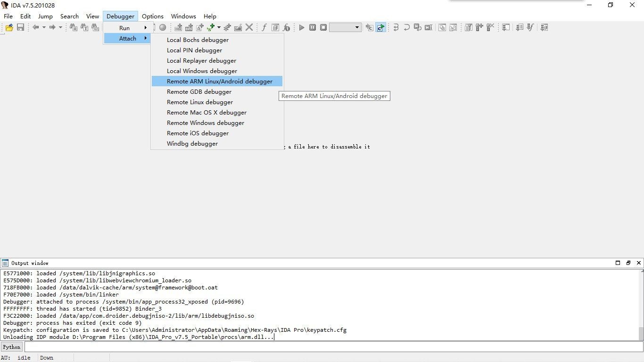The width and height of the screenshot is (644, 362).
Task: Click 'attached to process' output line
Action: 124,302
